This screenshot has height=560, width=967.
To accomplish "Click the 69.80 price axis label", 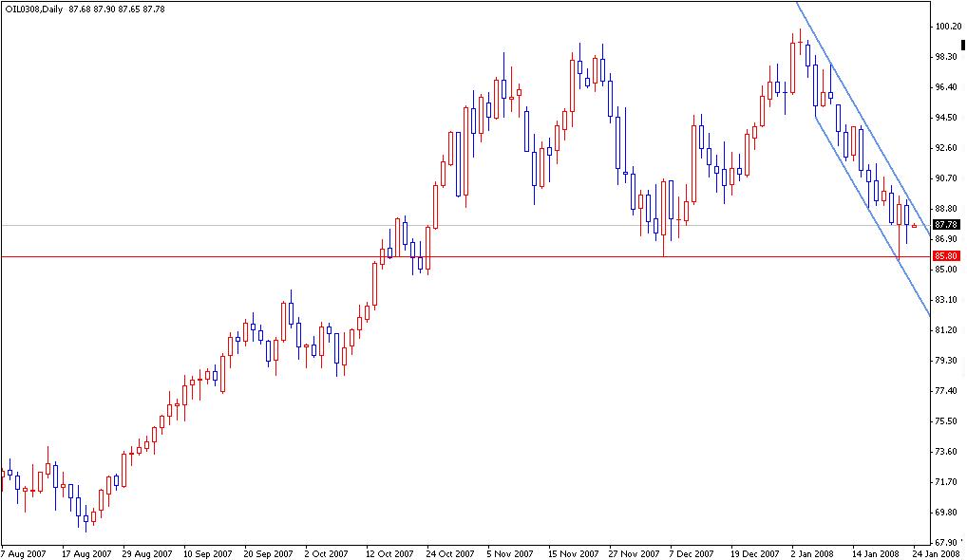I will click(947, 513).
